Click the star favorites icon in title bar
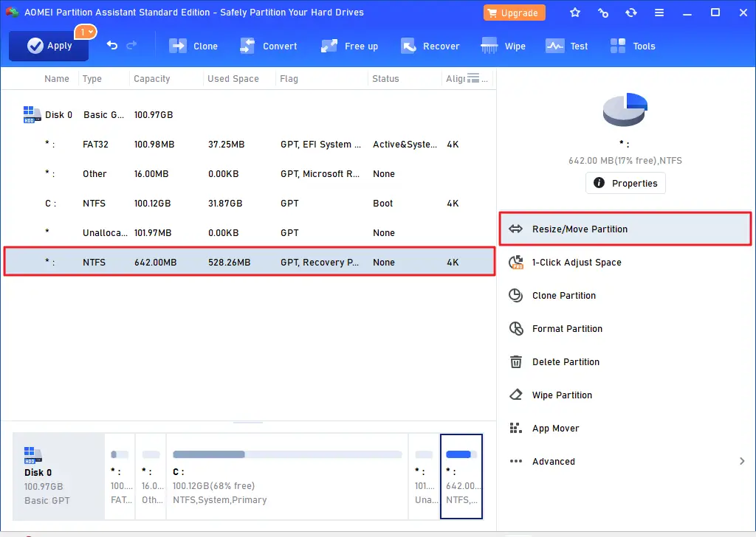This screenshot has height=537, width=756. coord(574,13)
